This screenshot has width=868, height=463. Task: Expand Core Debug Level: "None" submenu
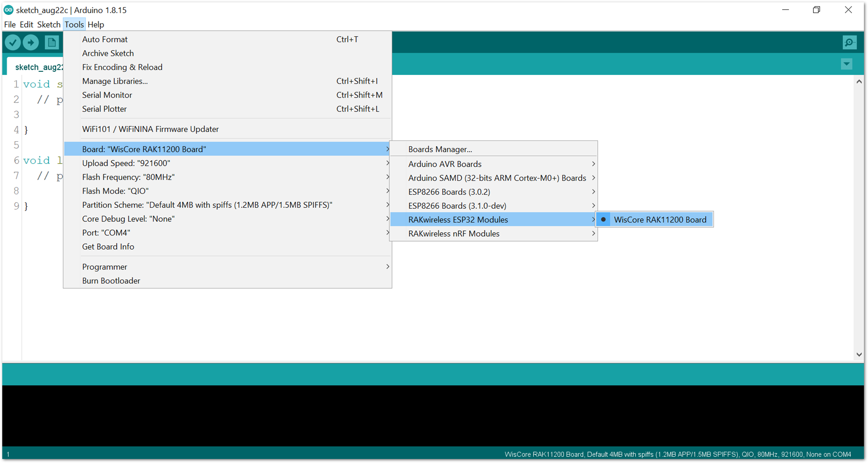point(227,219)
